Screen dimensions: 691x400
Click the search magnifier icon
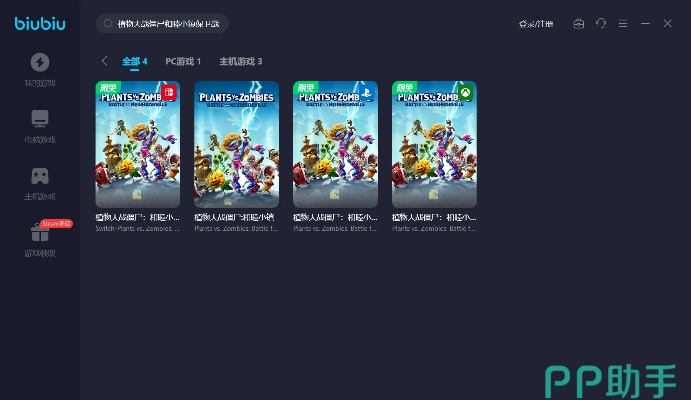click(108, 23)
